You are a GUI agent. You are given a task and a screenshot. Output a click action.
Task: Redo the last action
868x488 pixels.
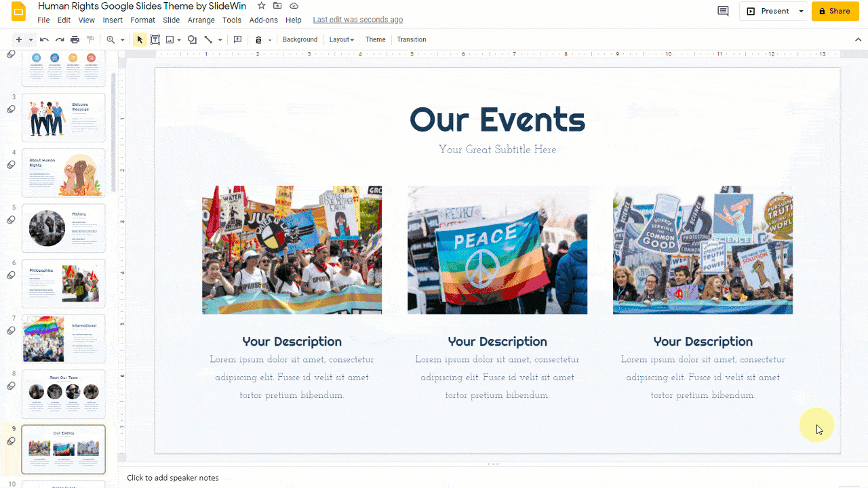click(60, 40)
